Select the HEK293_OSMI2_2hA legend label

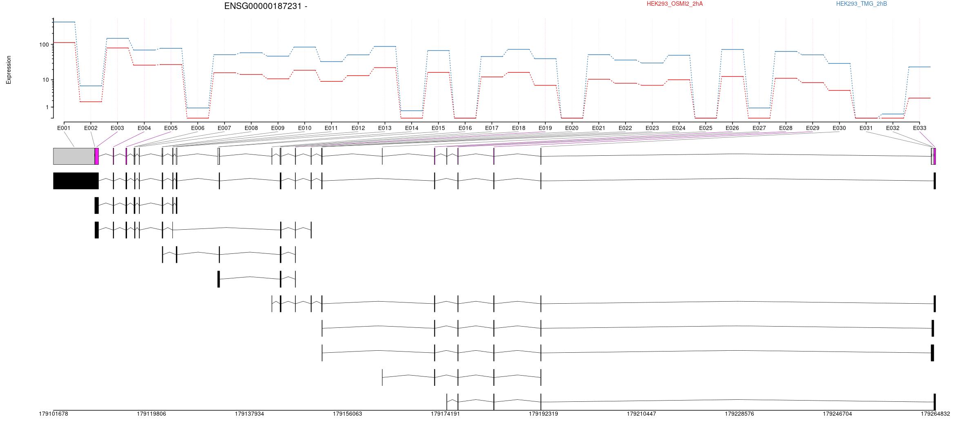pos(675,4)
